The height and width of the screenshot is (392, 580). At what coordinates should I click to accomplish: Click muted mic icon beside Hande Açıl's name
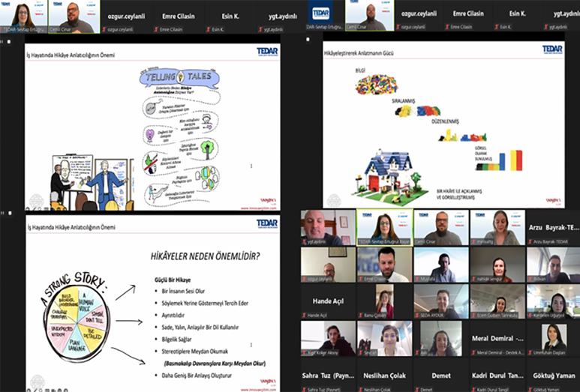(304, 316)
